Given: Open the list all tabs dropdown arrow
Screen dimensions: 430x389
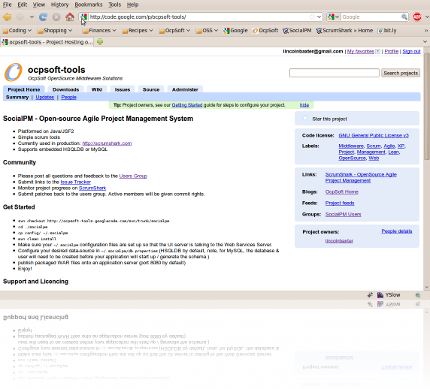Looking at the screenshot, I should (x=425, y=42).
